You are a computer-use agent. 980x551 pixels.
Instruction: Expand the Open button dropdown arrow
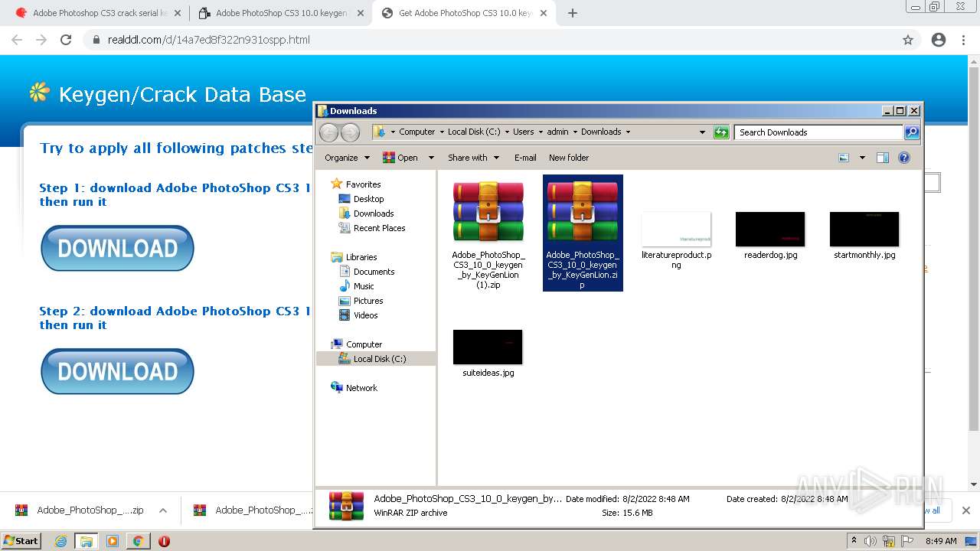coord(431,158)
